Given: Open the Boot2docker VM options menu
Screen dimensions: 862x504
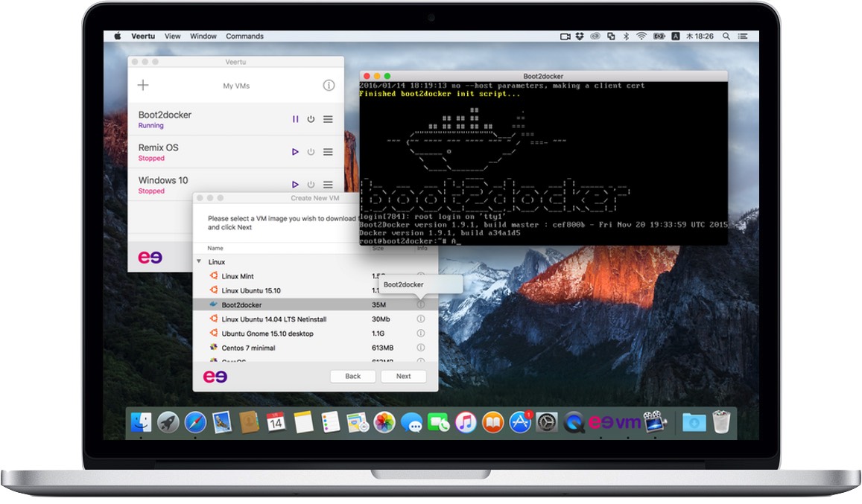Looking at the screenshot, I should (328, 119).
